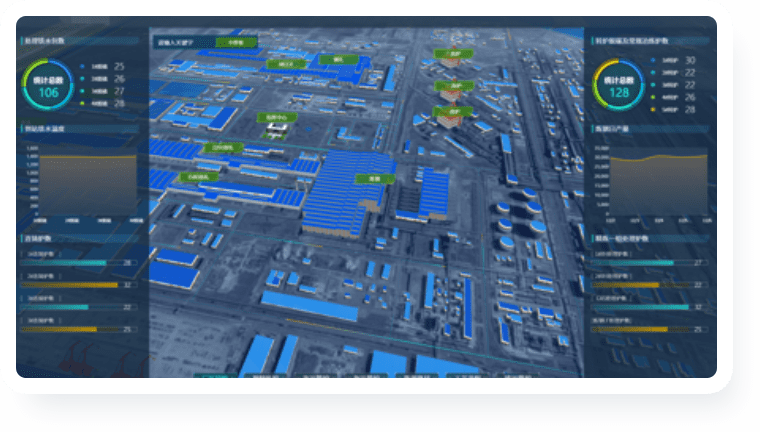Select the legend entry with value 27 beside the 106 donut
Viewport: 760px width, 432px height.
[103, 91]
